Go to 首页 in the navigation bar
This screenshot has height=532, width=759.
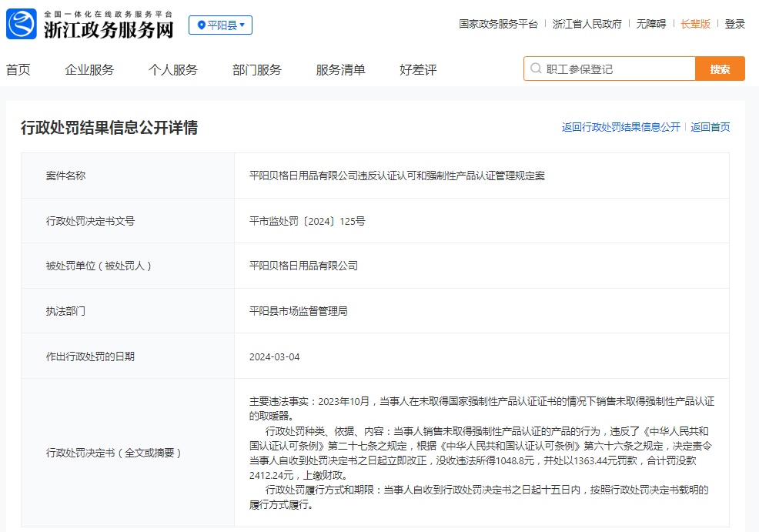(18, 70)
